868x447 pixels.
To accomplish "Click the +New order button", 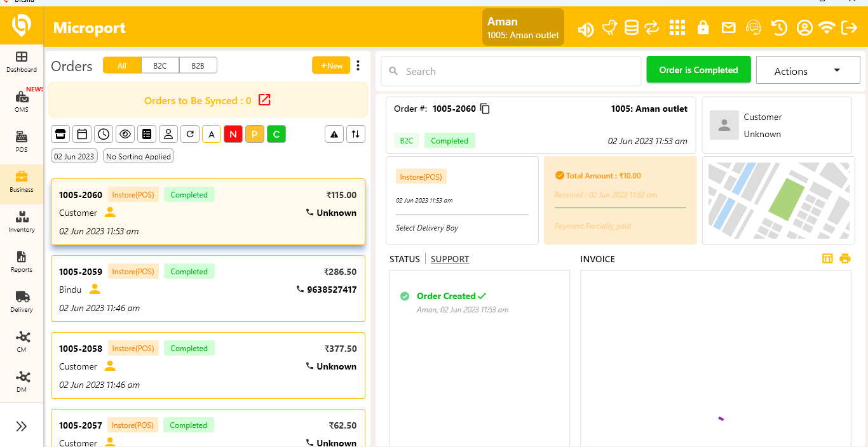I will pyautogui.click(x=331, y=65).
